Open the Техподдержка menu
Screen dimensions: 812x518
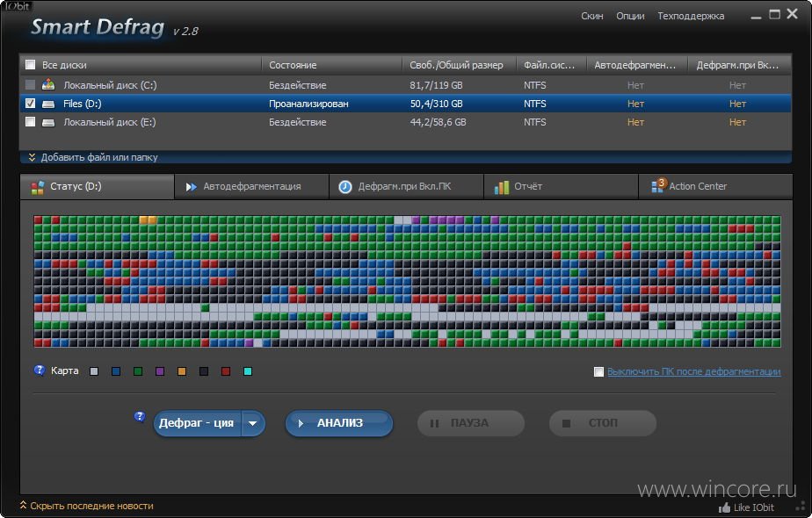pyautogui.click(x=691, y=16)
